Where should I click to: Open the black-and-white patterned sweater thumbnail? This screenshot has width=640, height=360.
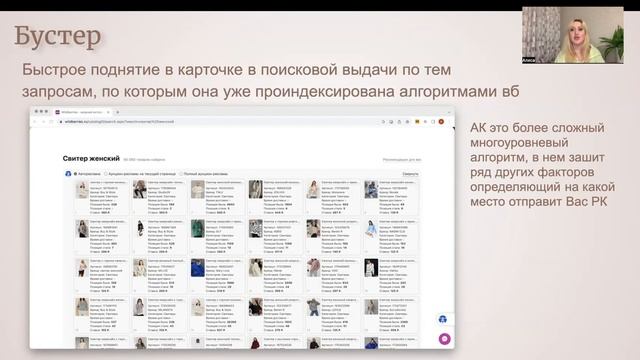click(x=256, y=229)
